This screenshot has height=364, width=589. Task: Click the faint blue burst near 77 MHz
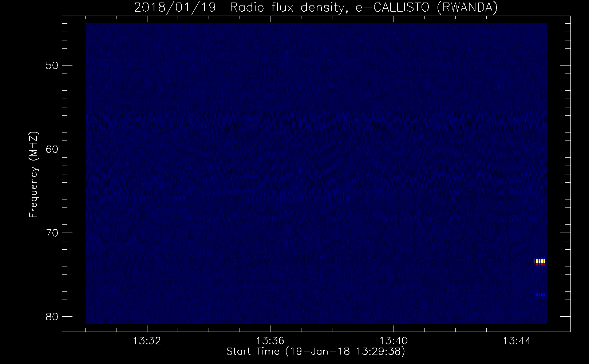(x=539, y=295)
